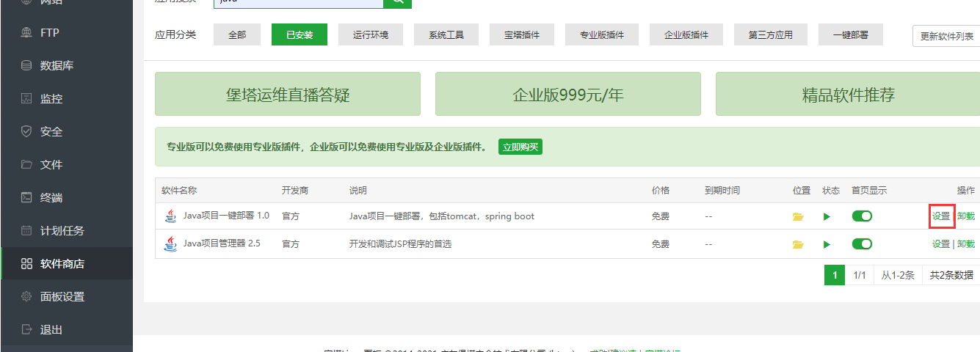Open folder location for Java项目管理器 2.5
Screen dimensions: 980x352
tap(798, 244)
